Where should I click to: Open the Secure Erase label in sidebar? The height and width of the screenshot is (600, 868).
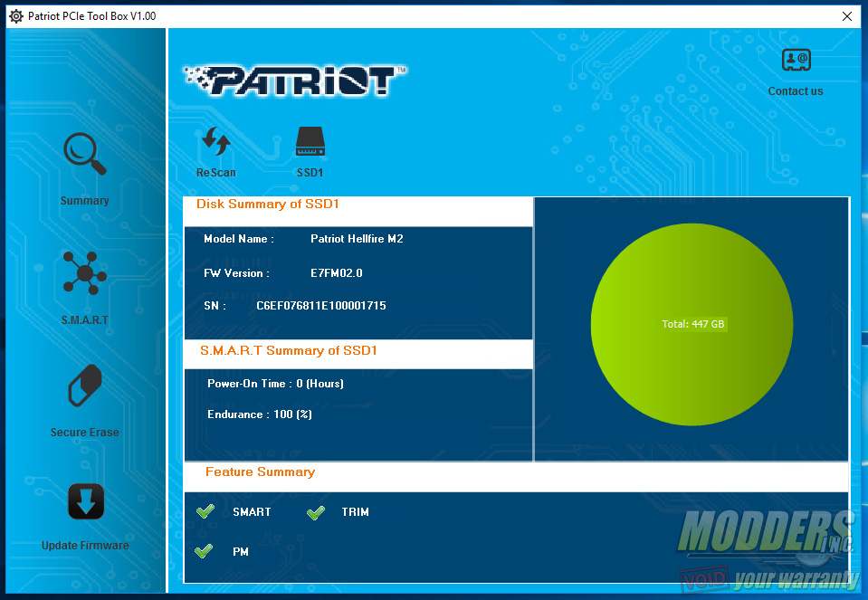(x=85, y=433)
